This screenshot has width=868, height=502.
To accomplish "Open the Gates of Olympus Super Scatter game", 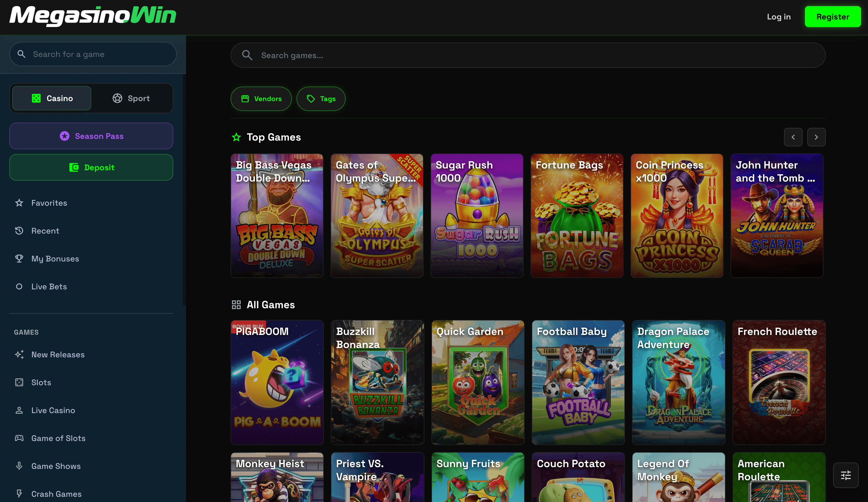I will 377,216.
